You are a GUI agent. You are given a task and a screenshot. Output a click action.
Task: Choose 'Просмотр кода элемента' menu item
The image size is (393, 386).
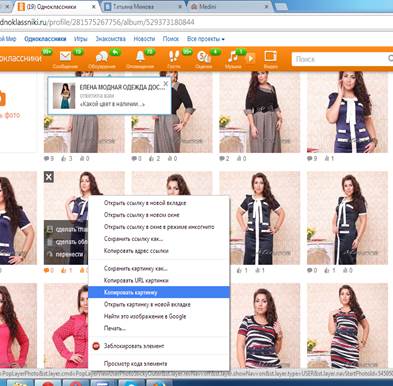(x=159, y=363)
